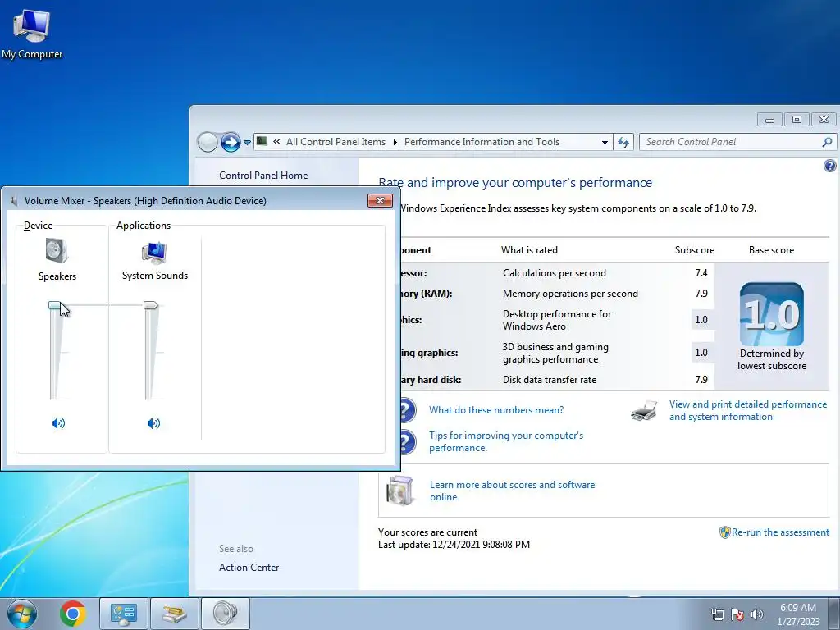This screenshot has height=630, width=840.
Task: Open recent pages dropdown arrow
Action: click(x=247, y=143)
